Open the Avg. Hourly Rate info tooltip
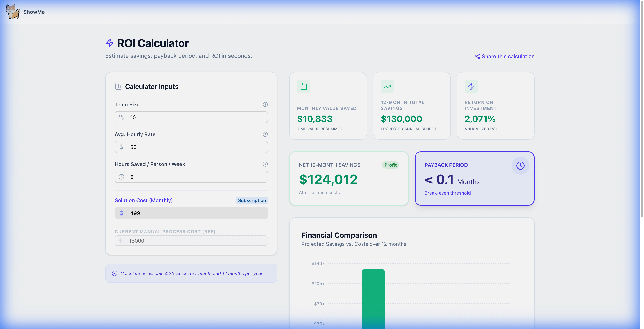This screenshot has height=329, width=644. click(265, 134)
